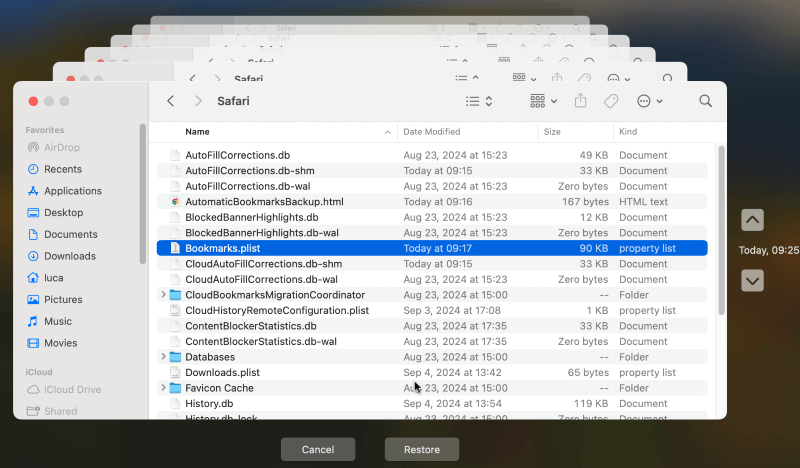This screenshot has width=800, height=468.
Task: Click file list vertical scrollbar
Action: pyautogui.click(x=721, y=230)
